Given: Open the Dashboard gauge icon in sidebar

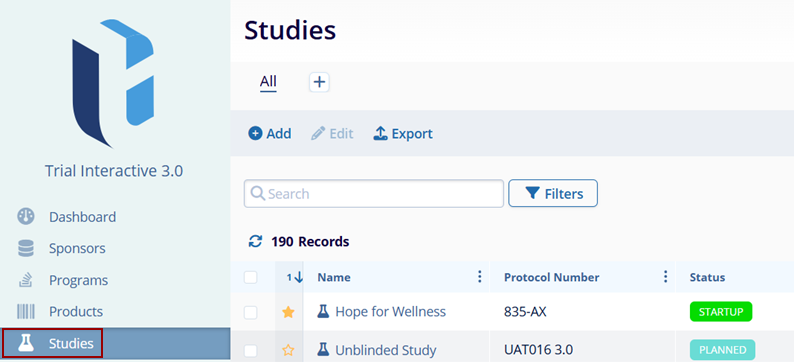Looking at the screenshot, I should 26,217.
